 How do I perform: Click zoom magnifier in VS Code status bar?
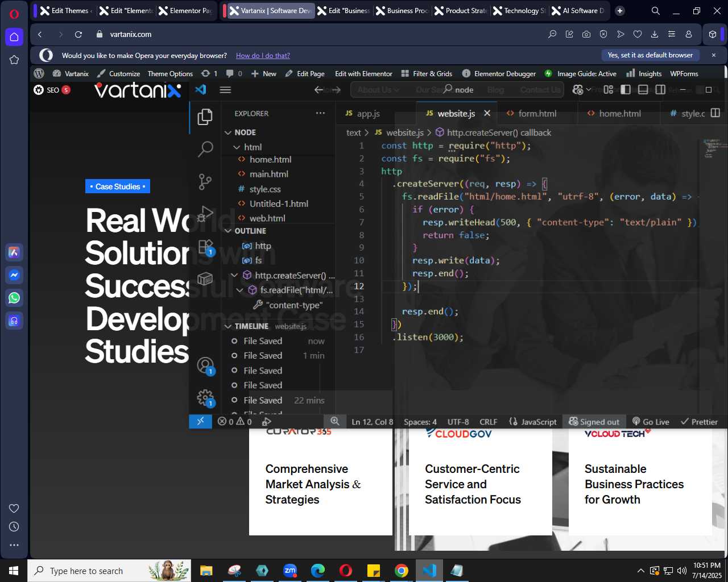pos(335,422)
